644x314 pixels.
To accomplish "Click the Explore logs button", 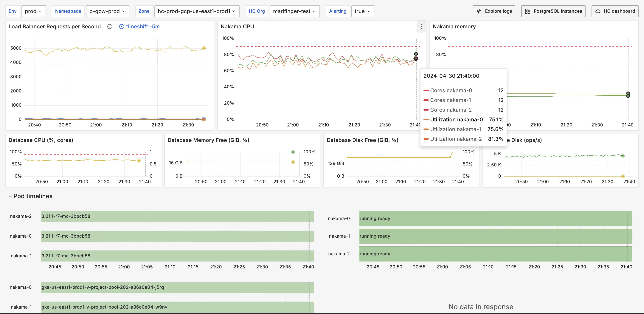I will (x=494, y=11).
